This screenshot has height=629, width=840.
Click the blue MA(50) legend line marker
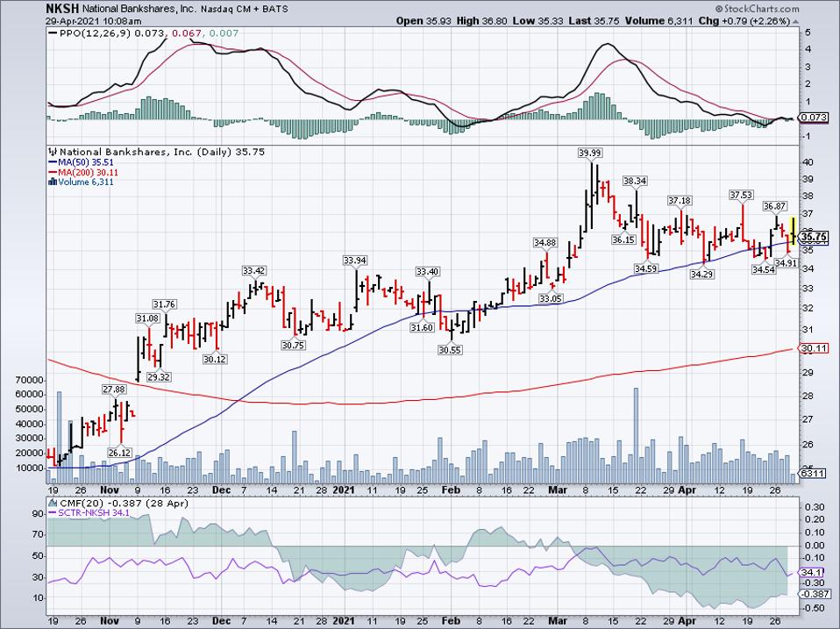(53, 162)
